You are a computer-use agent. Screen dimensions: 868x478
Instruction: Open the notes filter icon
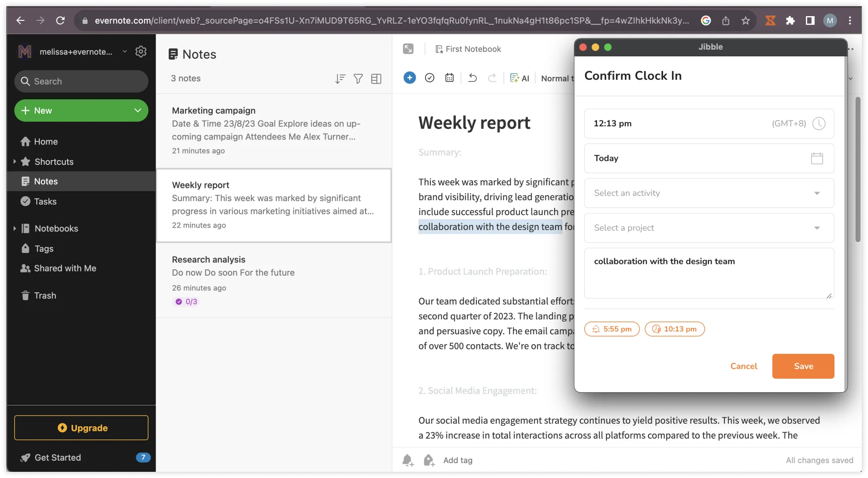click(358, 79)
